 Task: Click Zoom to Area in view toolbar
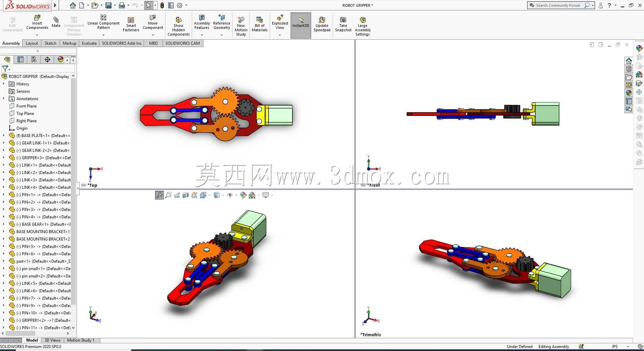[x=168, y=195]
